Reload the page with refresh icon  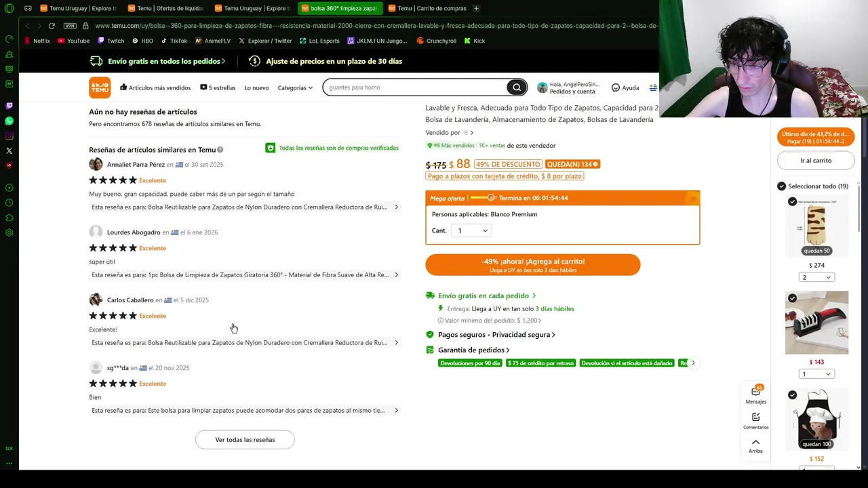(x=52, y=26)
